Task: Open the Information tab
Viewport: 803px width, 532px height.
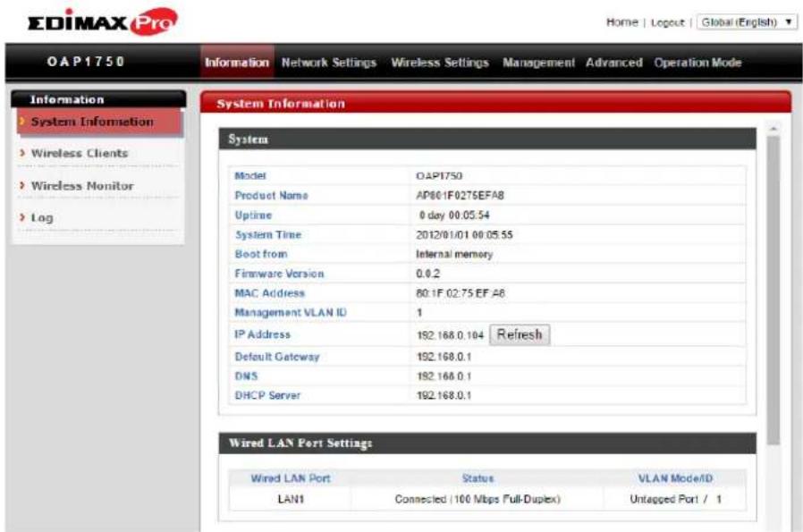Action: pos(237,63)
